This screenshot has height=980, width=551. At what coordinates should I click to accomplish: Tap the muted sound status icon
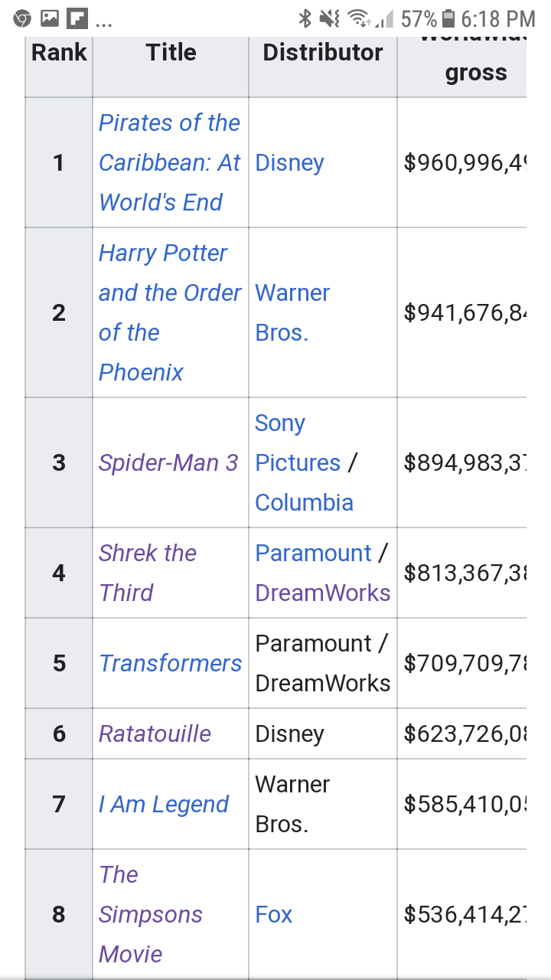click(x=330, y=18)
